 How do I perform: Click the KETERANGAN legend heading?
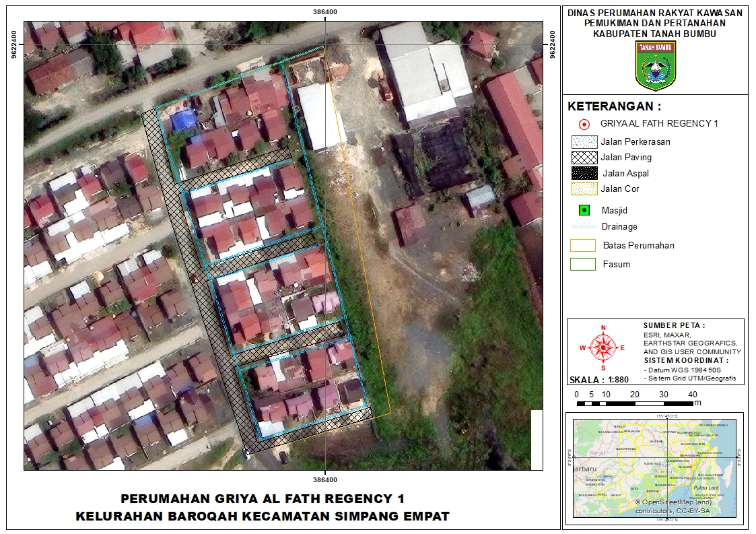614,106
